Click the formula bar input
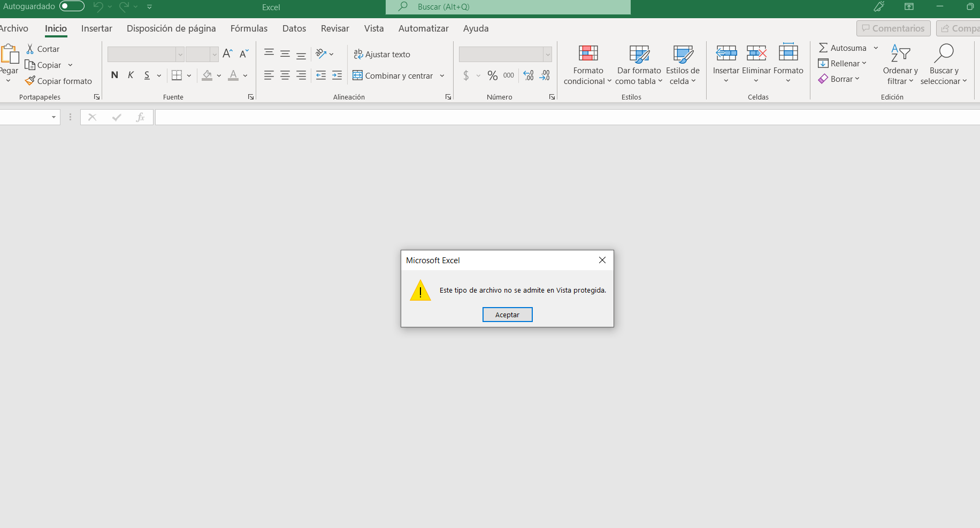Screen dimensions: 980x528 click(x=568, y=117)
